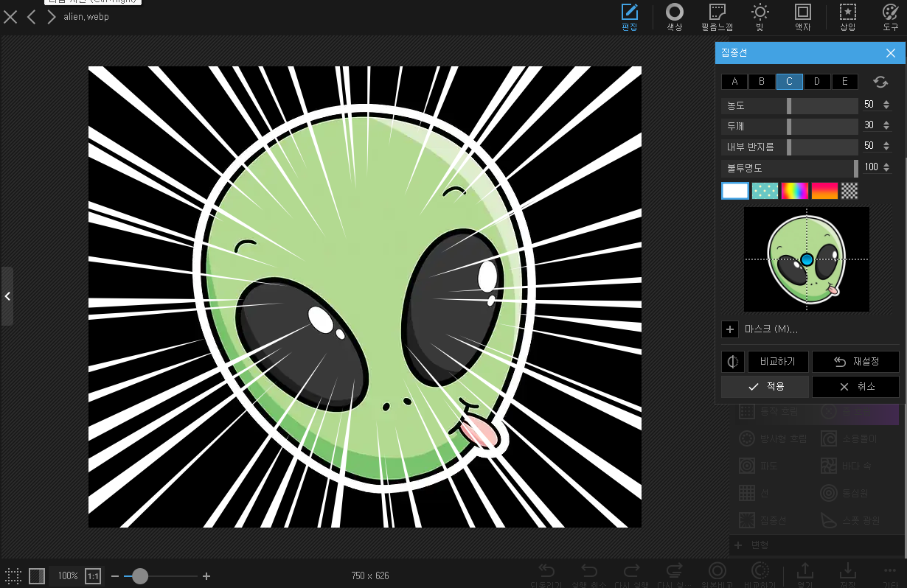The height and width of the screenshot is (588, 907).
Task: Select the 선 lines effect icon
Action: click(747, 493)
